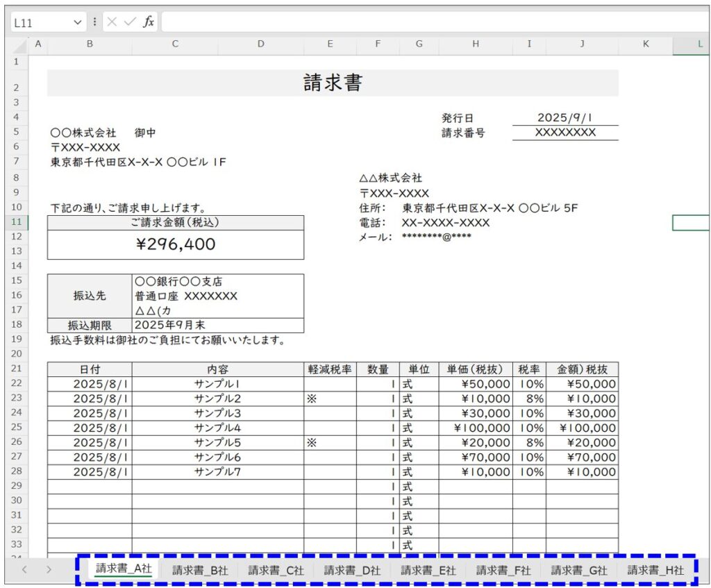Click the formula bar options dots
711x588 pixels.
94,22
